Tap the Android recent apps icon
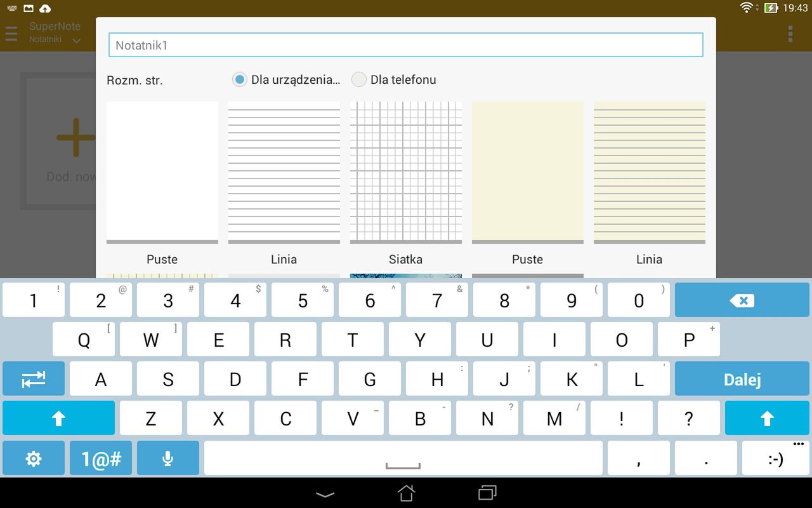The image size is (812, 508). [x=487, y=493]
